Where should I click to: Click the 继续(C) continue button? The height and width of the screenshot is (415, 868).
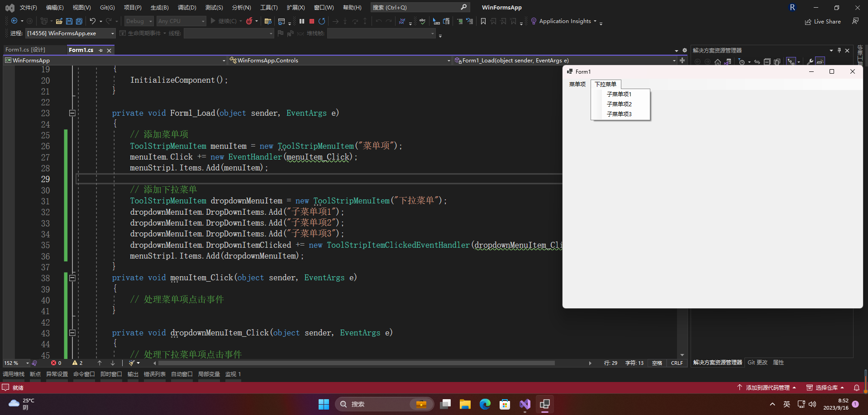(x=224, y=21)
